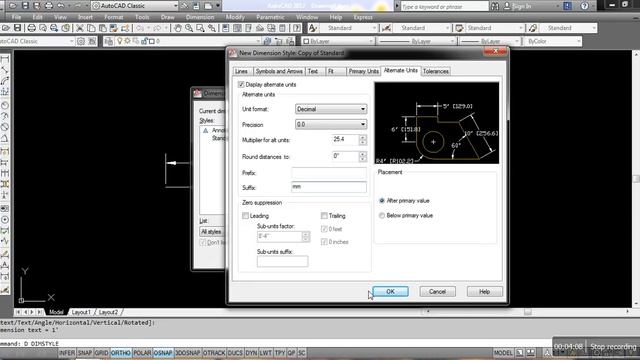Click the Plot printer icon in Standard toolbar

click(31, 28)
